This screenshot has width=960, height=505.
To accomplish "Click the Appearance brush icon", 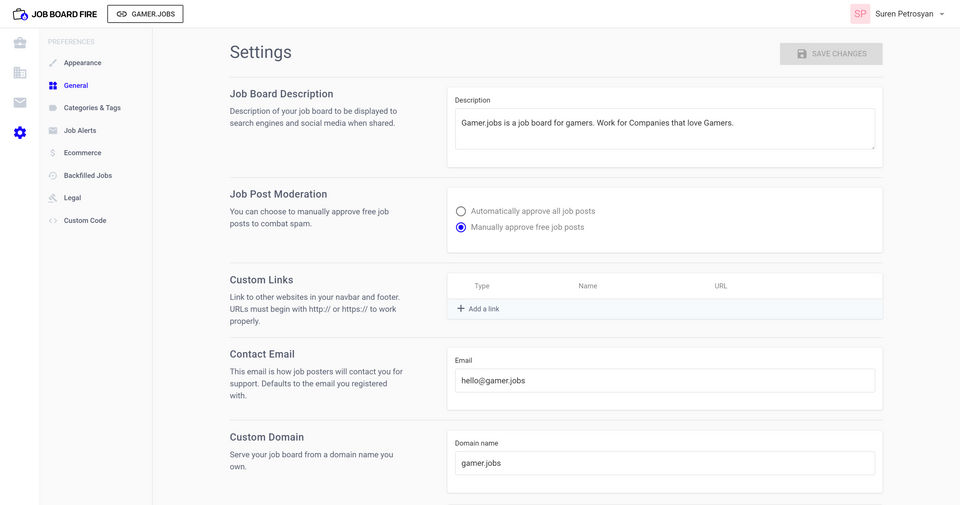I will pyautogui.click(x=53, y=62).
